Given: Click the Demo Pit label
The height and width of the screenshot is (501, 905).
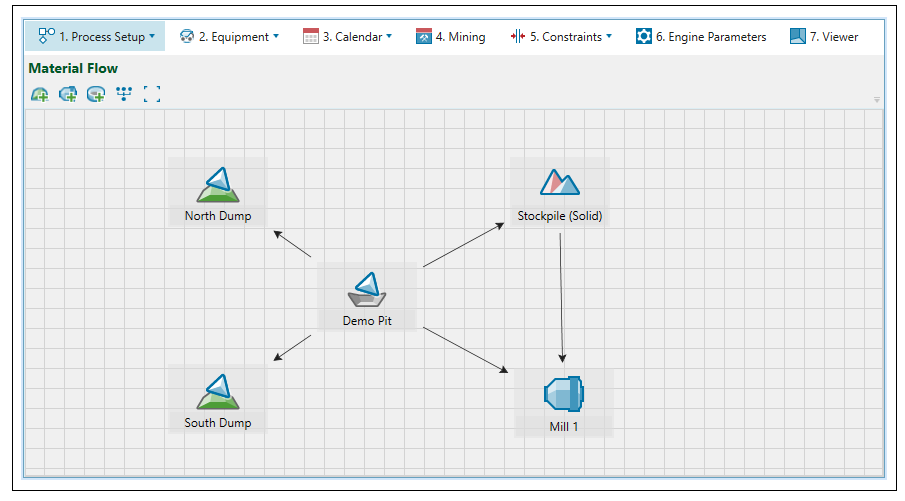Looking at the screenshot, I should pos(367,321).
